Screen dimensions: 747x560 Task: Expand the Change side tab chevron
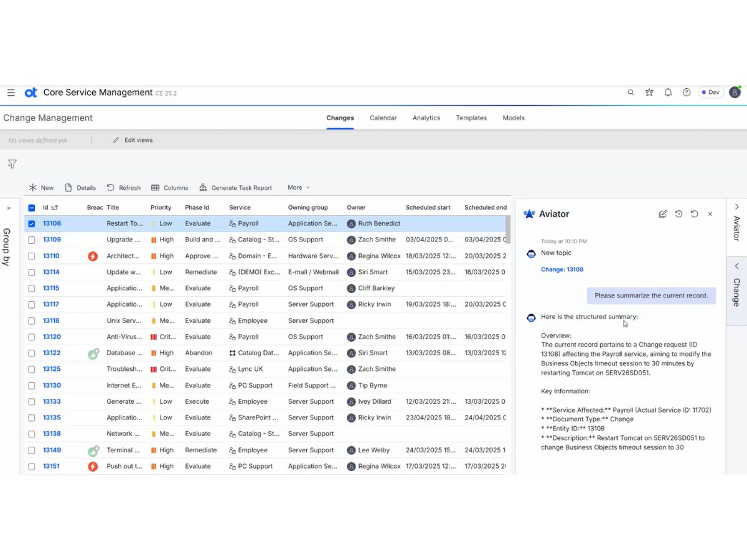(x=736, y=266)
